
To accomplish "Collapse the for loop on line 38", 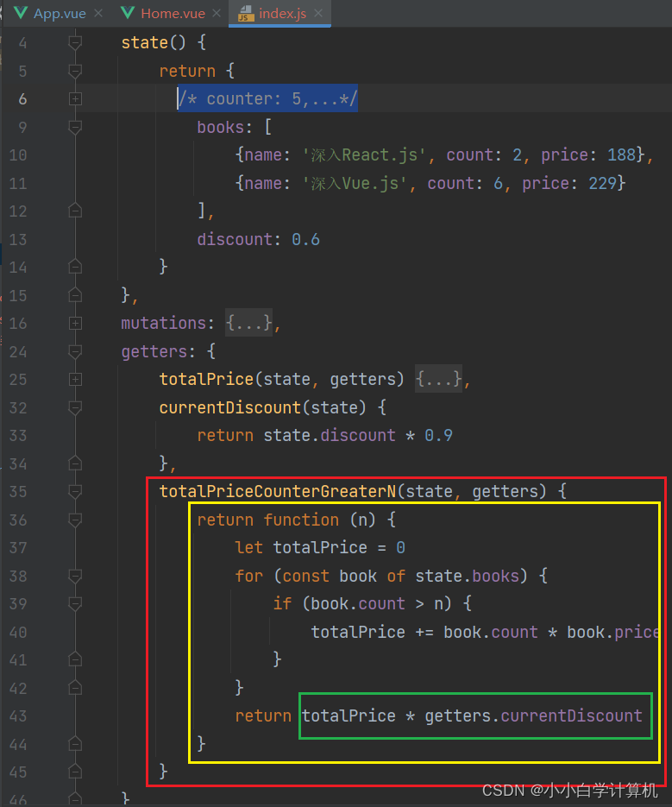I will tap(75, 576).
